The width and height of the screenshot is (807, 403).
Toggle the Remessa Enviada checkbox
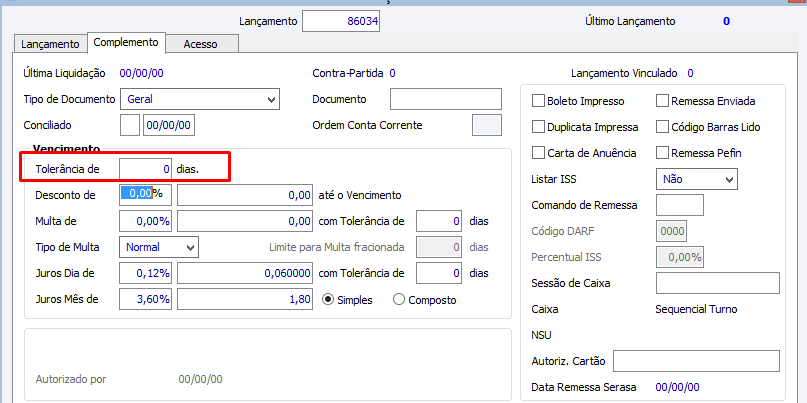pos(662,101)
